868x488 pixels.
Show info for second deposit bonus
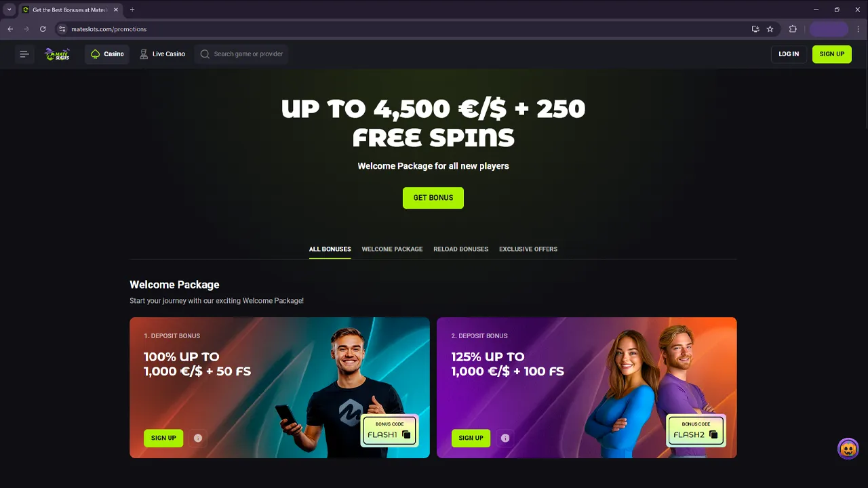tap(505, 438)
